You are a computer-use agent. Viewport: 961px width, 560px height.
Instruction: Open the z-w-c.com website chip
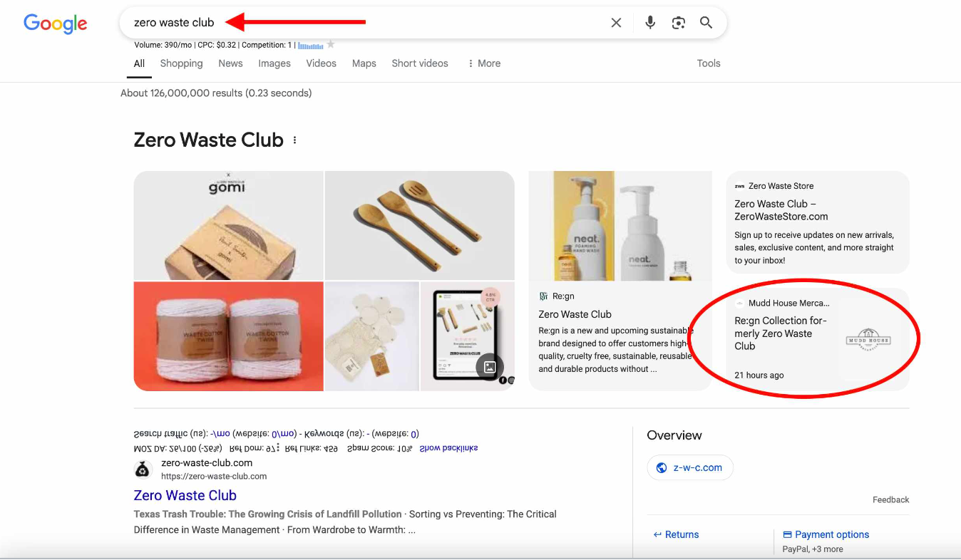point(690,467)
